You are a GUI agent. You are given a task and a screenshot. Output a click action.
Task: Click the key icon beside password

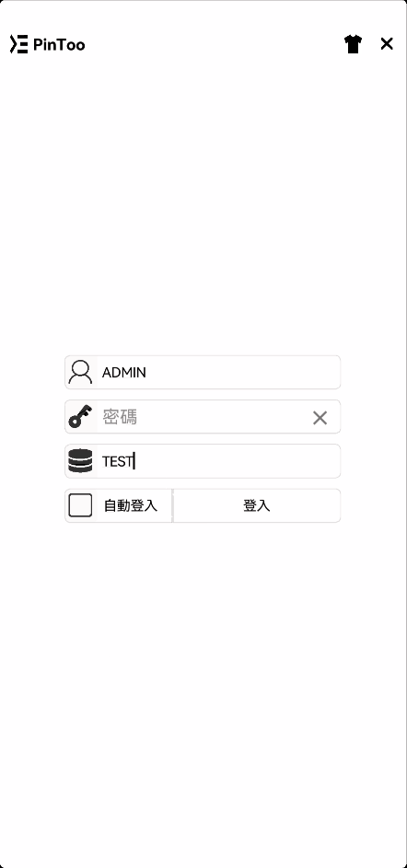80,416
